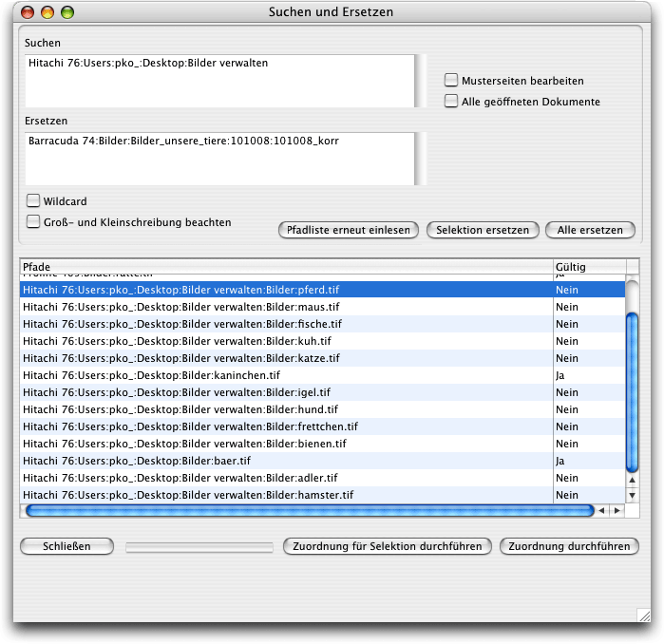Select the adler.tif path row
Screen dimensions: 664x644
(322, 478)
